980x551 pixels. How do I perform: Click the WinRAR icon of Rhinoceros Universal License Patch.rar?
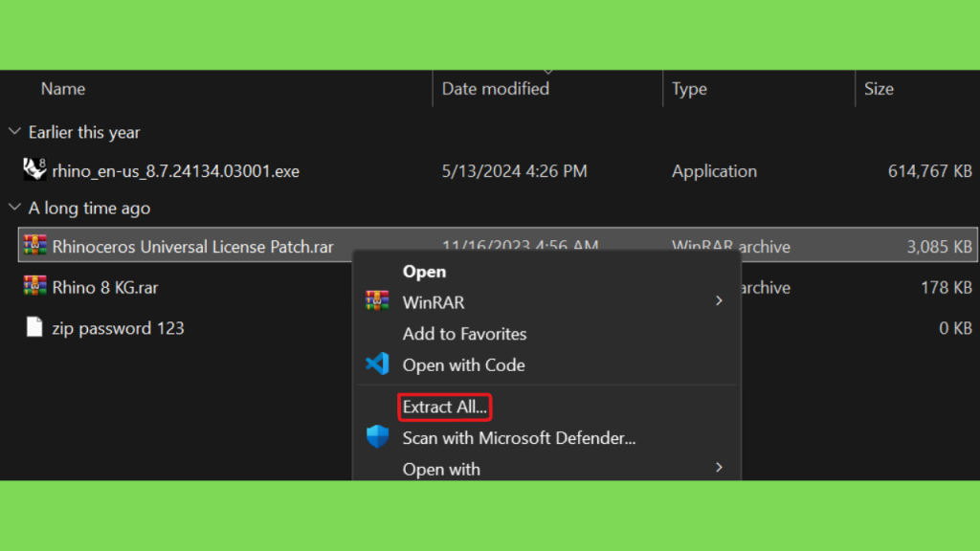tap(35, 246)
